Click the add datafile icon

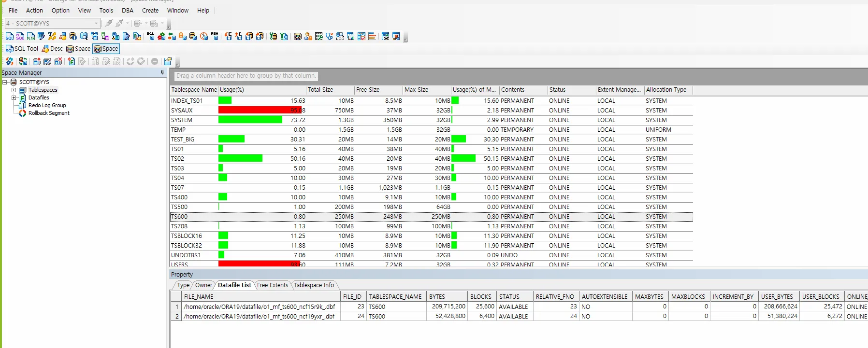click(x=72, y=61)
